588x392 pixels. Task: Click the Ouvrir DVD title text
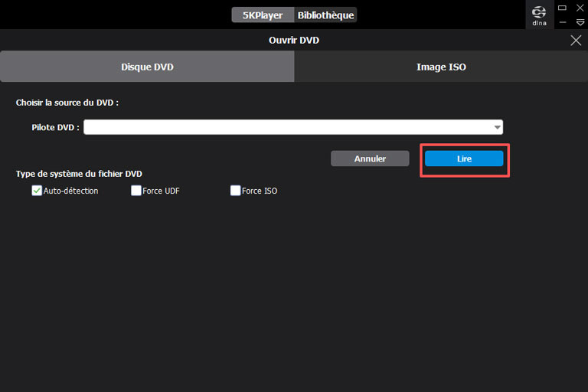tap(294, 41)
